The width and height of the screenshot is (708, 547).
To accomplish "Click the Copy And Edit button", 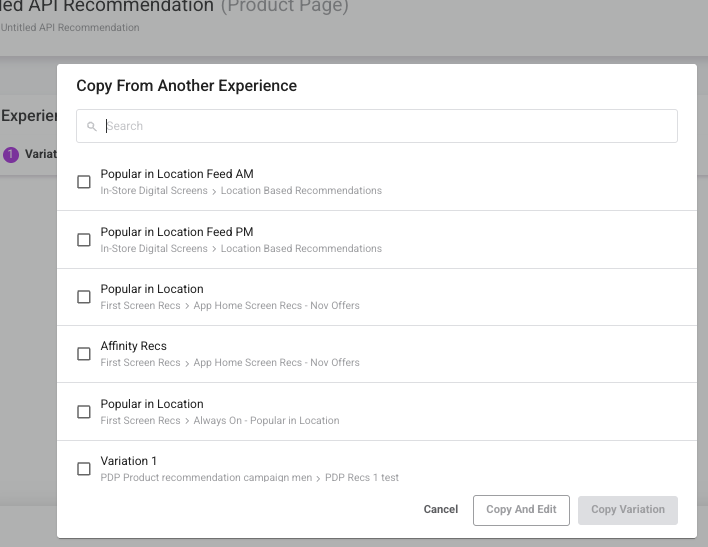I will (521, 510).
